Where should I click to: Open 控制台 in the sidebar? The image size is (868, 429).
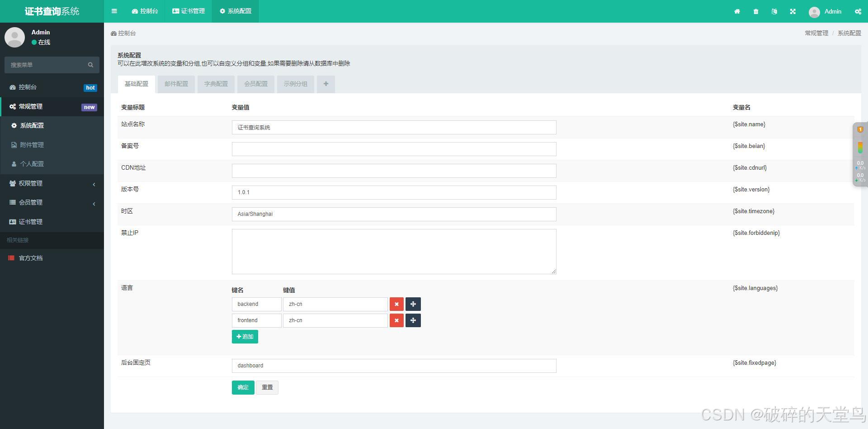(x=52, y=87)
